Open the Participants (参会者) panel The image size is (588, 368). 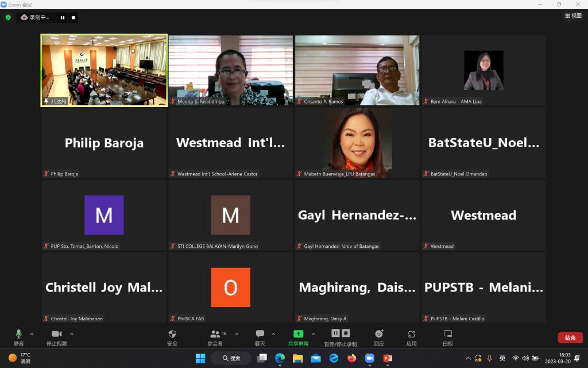click(x=215, y=334)
